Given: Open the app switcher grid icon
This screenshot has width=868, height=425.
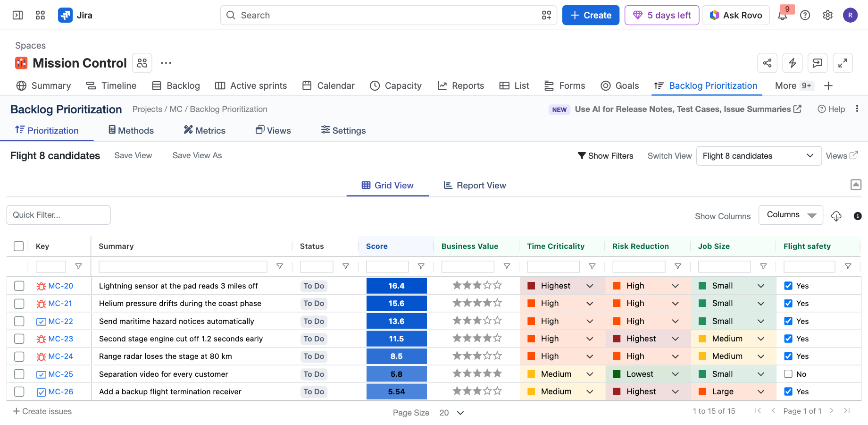Looking at the screenshot, I should click(x=40, y=15).
